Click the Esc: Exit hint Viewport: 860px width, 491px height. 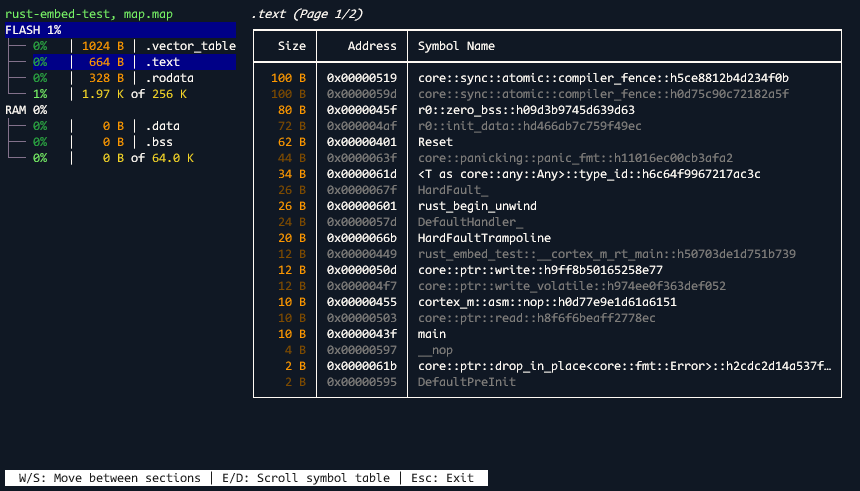tap(444, 478)
